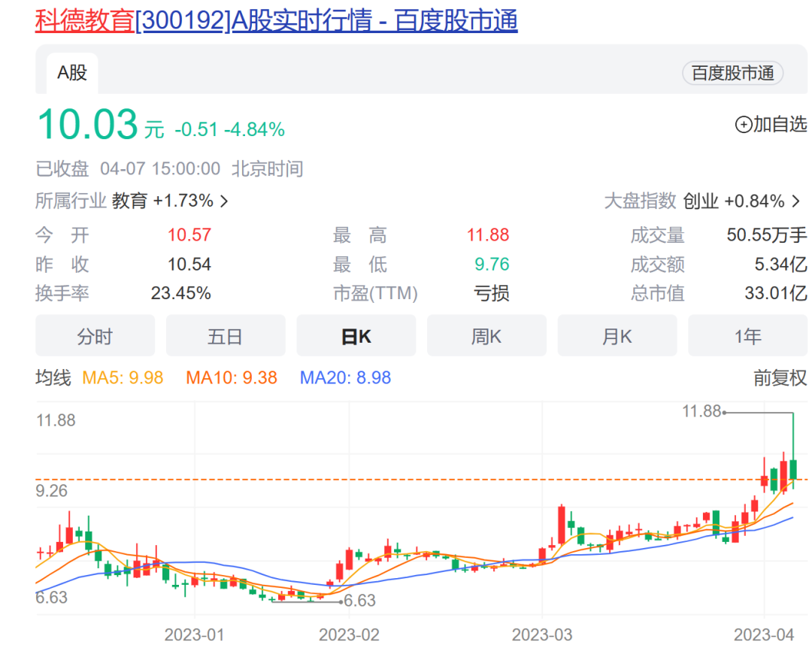Click the 今开 value 10.57

[189, 235]
